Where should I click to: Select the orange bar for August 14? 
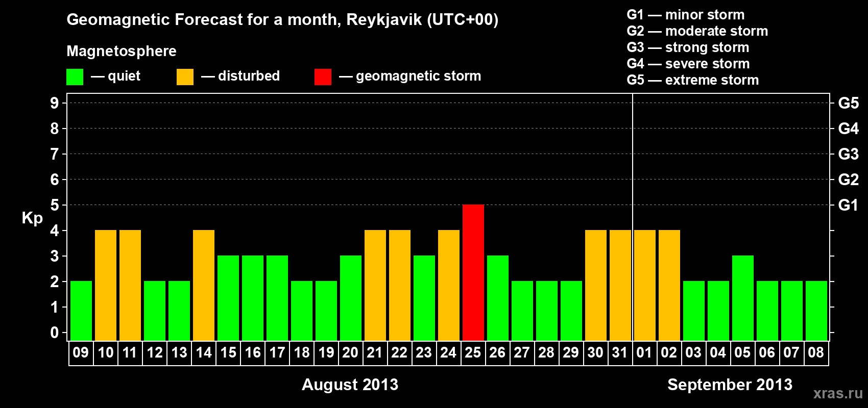pyautogui.click(x=204, y=285)
